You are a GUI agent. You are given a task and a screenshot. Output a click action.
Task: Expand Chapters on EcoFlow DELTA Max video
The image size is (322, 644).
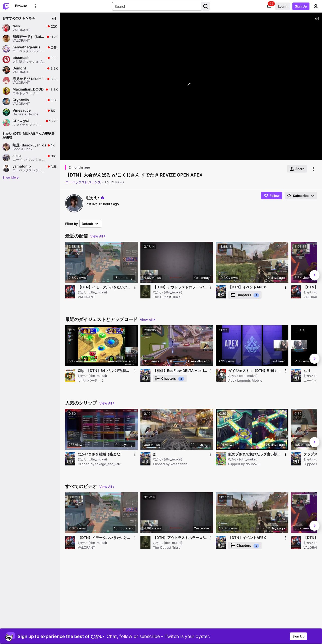pyautogui.click(x=170, y=378)
